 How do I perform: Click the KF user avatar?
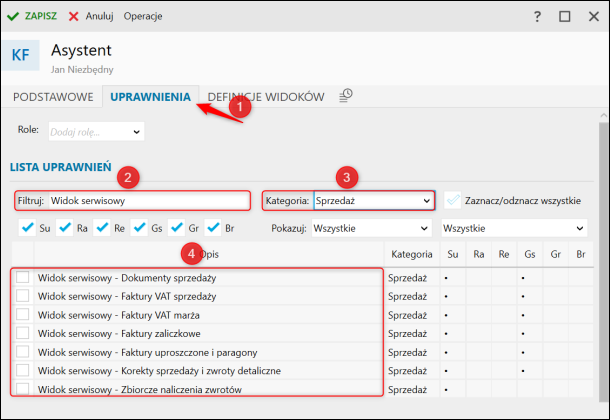21,55
